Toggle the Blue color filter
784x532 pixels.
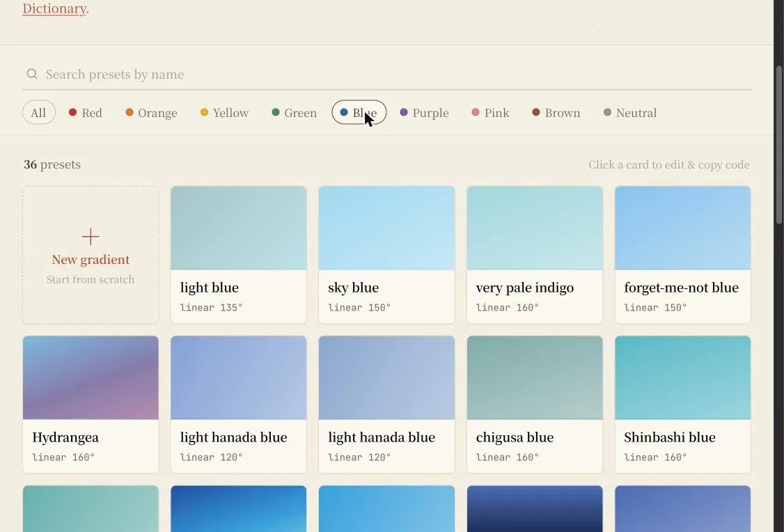pyautogui.click(x=359, y=113)
